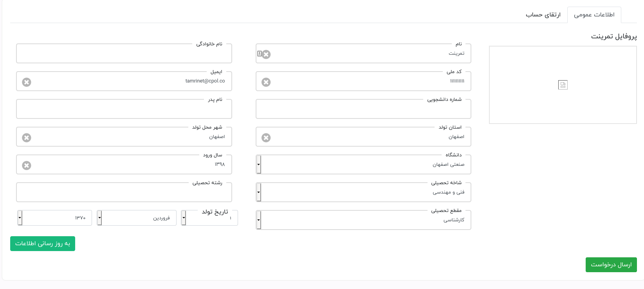Clear the سال ورود field with X icon

click(x=27, y=165)
